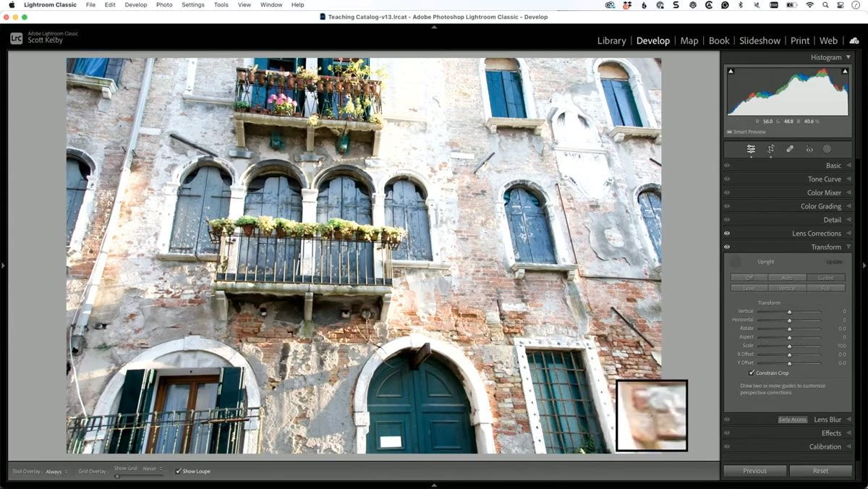Select the Edit sliders tool icon
This screenshot has width=868, height=489.
click(751, 149)
